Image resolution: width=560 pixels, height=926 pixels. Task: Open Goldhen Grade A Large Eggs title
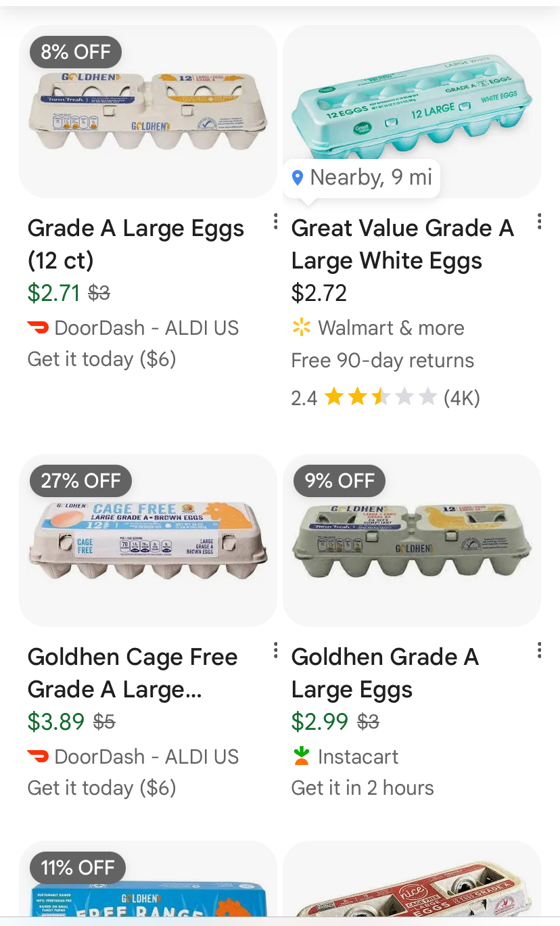tap(385, 673)
